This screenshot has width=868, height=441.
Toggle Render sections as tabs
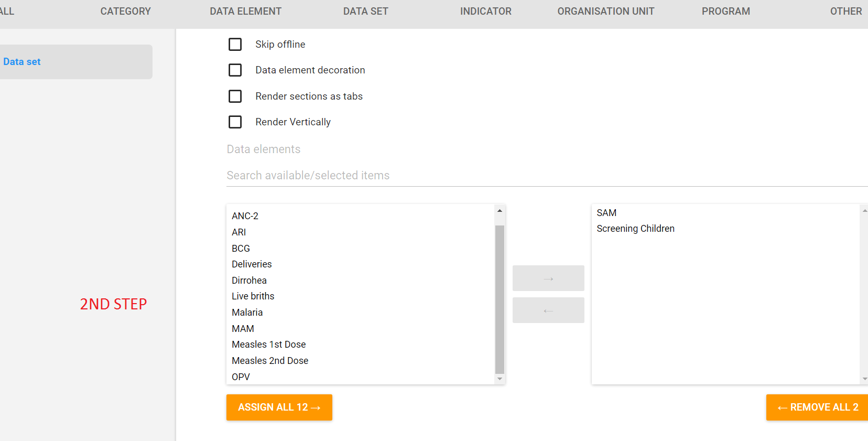[235, 96]
